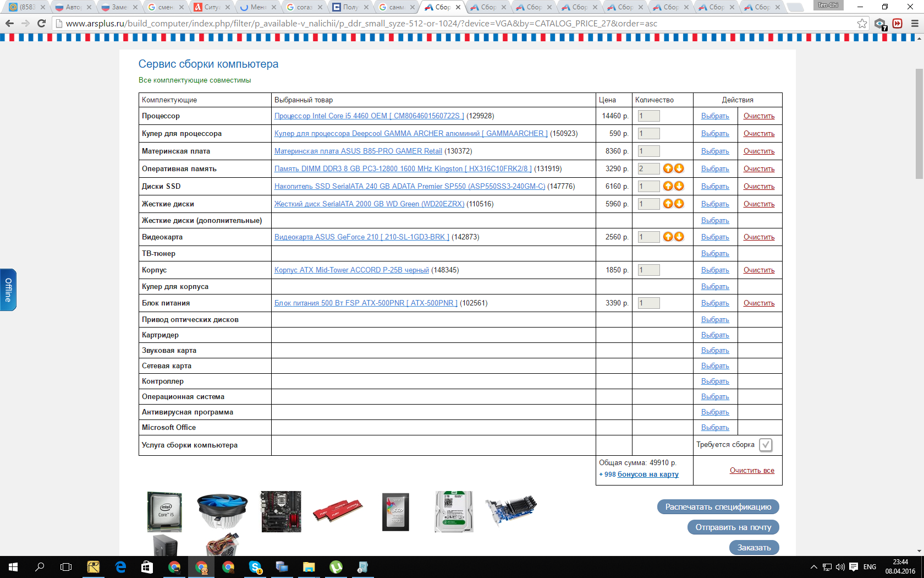This screenshot has height=578, width=924.
Task: Show hidden system tray icons
Action: [x=814, y=567]
